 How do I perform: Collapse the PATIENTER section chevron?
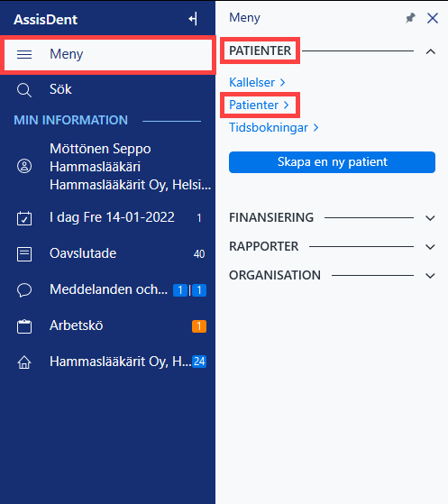click(430, 51)
